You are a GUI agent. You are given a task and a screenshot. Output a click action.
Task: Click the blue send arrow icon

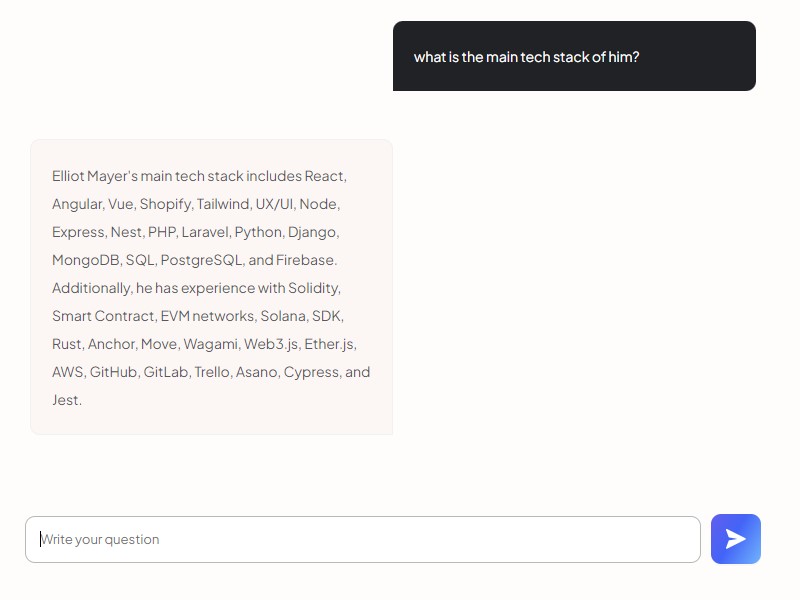[736, 539]
